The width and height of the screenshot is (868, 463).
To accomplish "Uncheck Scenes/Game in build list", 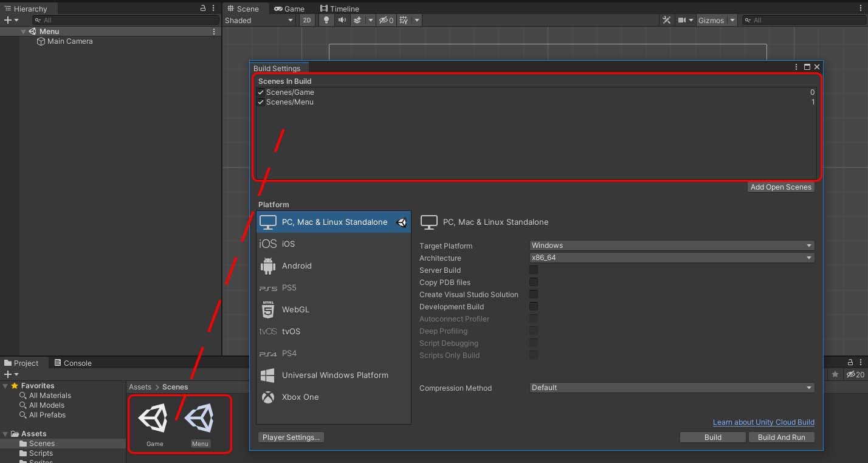I will coord(261,92).
